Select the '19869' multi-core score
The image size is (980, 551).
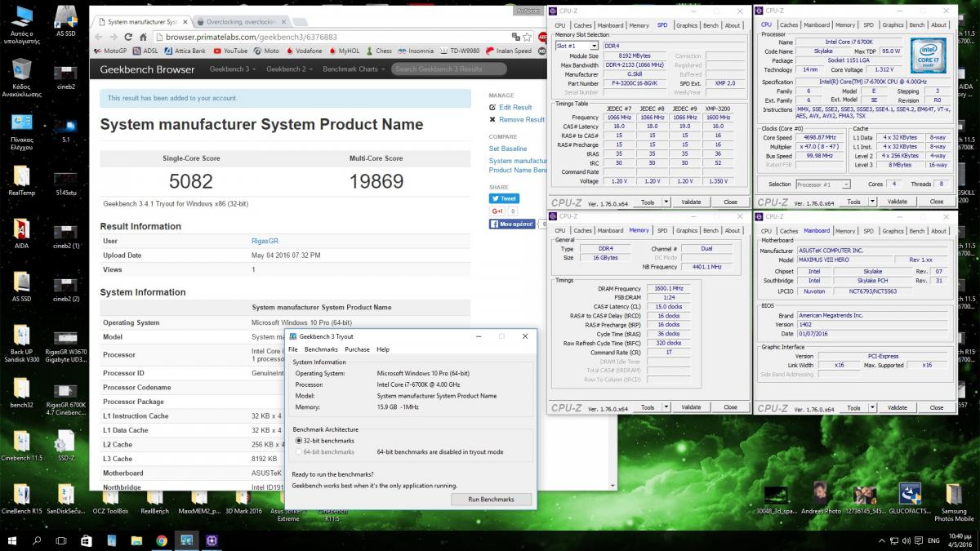tap(376, 181)
